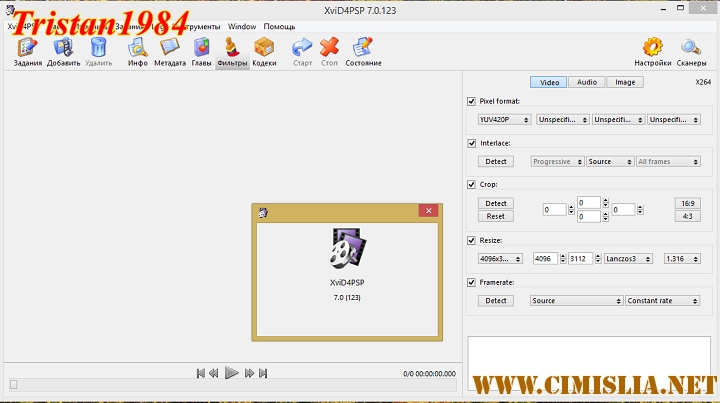Uncheck the Interlace checkbox

[472, 143]
